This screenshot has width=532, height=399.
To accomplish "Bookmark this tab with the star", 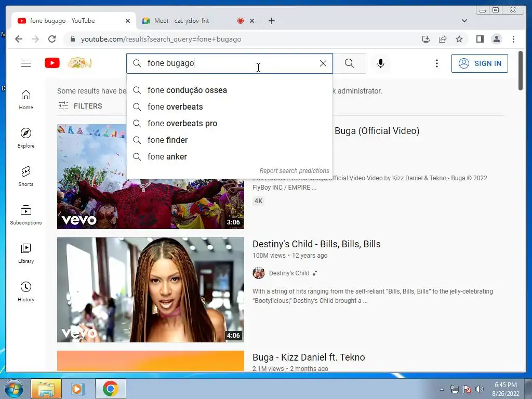I will pos(459,39).
